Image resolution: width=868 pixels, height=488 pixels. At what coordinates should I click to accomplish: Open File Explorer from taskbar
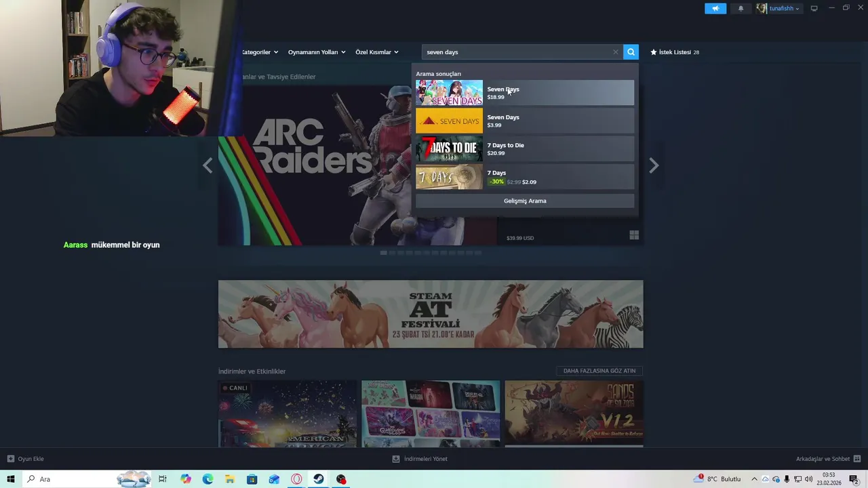coord(230,479)
